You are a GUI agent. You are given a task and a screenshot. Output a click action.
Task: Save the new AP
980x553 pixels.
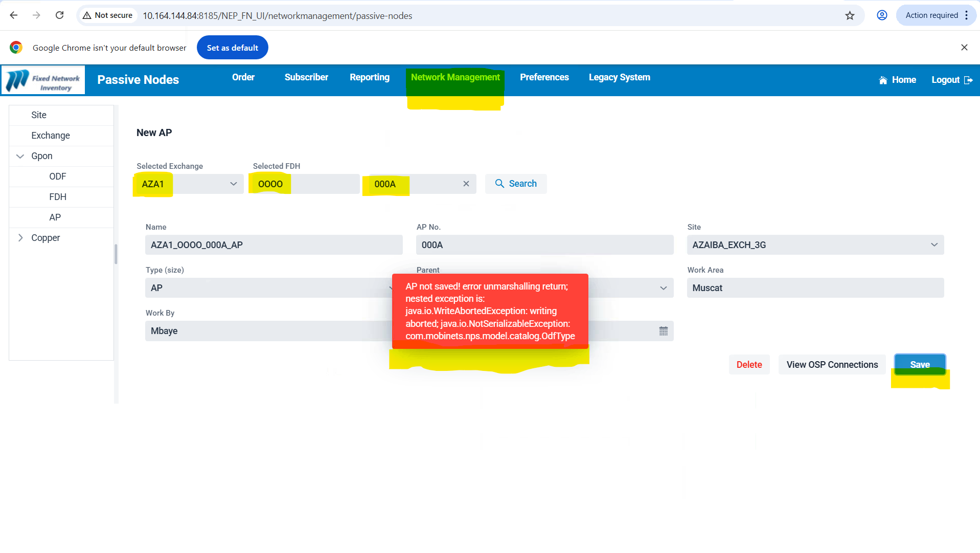click(x=919, y=365)
